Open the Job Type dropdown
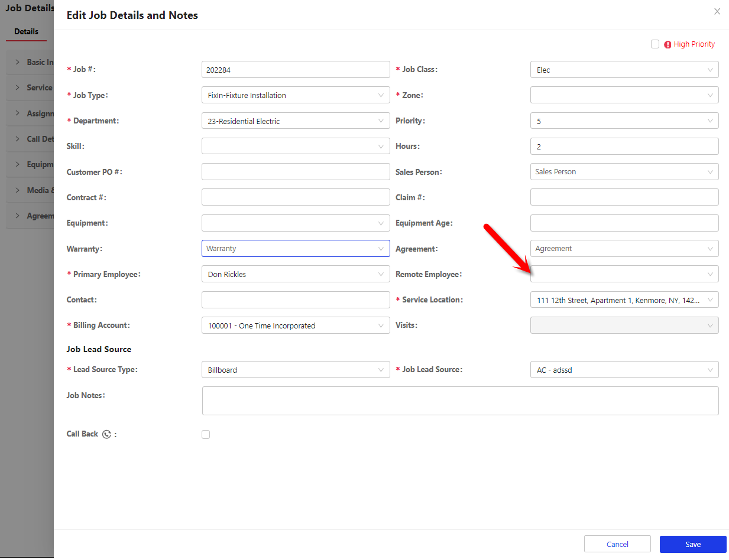Screen dimensions: 729x560 [x=295, y=95]
